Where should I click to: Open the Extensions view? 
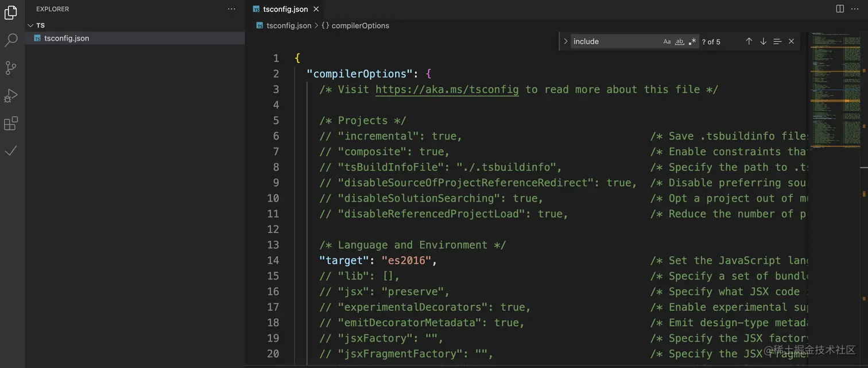(x=11, y=123)
